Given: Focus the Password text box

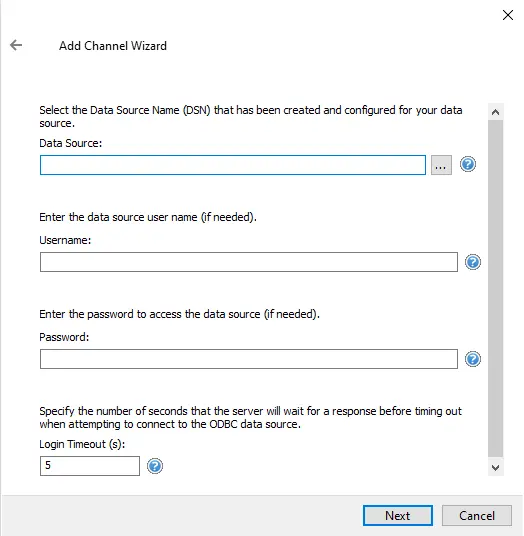Looking at the screenshot, I should coord(249,359).
